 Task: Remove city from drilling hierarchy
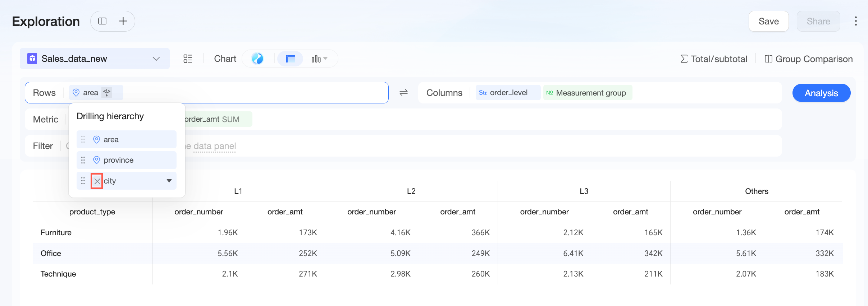tap(97, 181)
